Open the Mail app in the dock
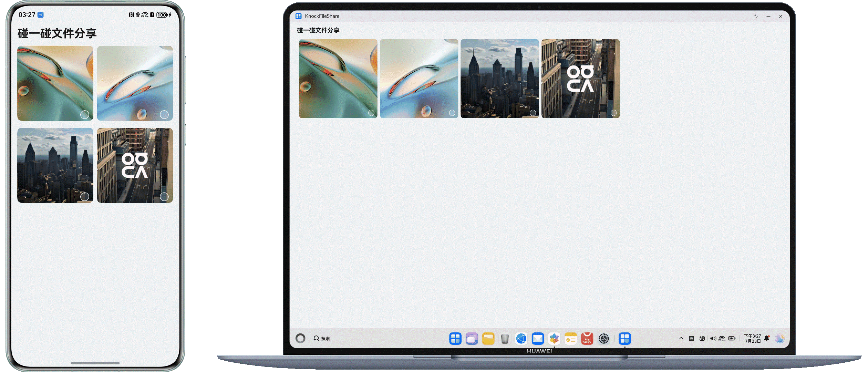 (538, 339)
